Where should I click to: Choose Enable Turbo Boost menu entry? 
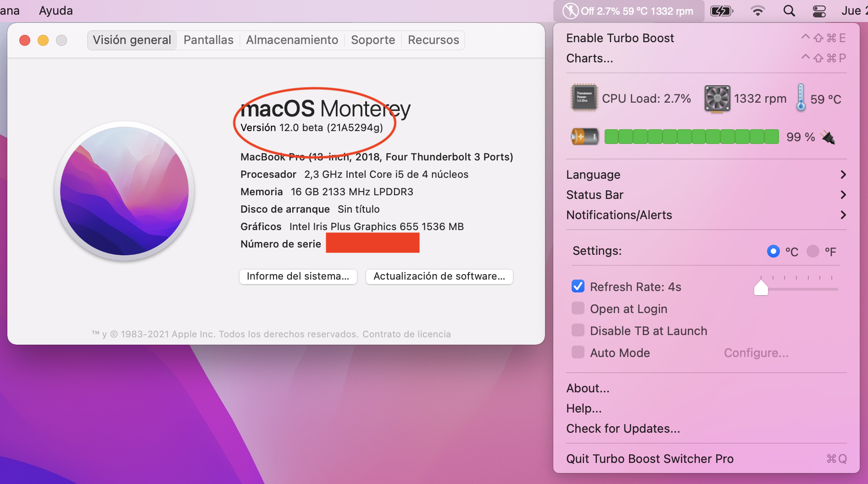point(706,38)
